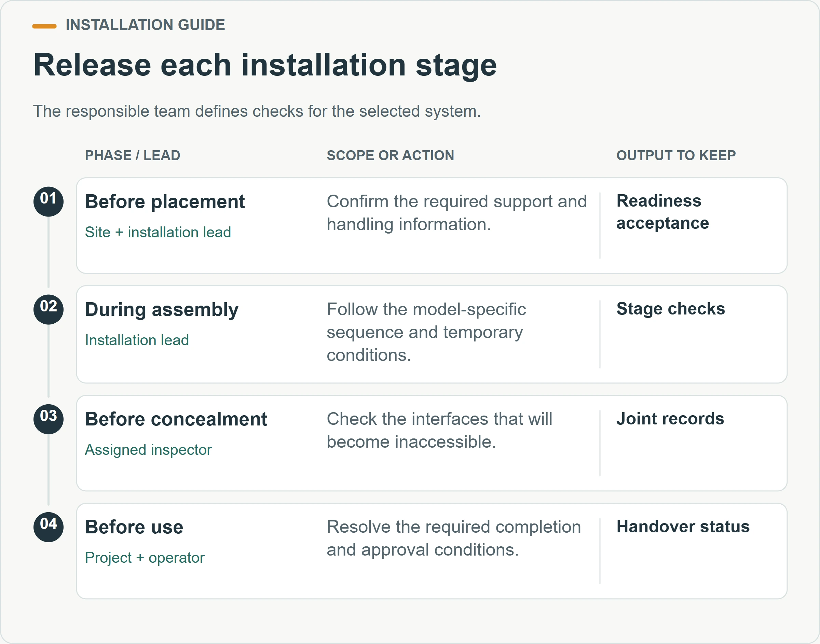Screen dimensions: 820x644
Task: Select the 'During assembly' phase title
Action: click(x=161, y=310)
